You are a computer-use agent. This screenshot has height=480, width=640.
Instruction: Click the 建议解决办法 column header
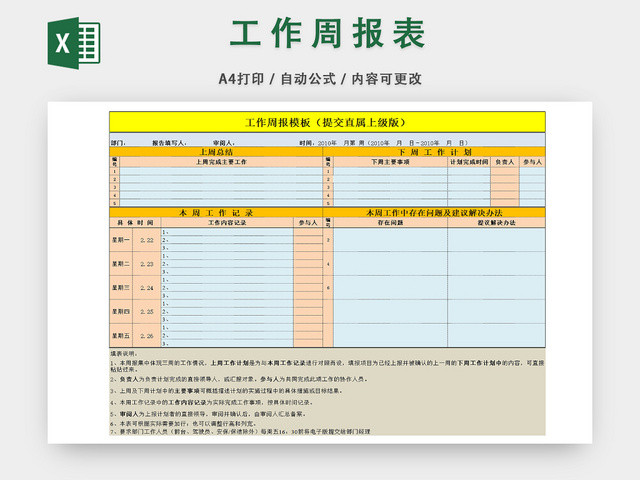(x=496, y=222)
